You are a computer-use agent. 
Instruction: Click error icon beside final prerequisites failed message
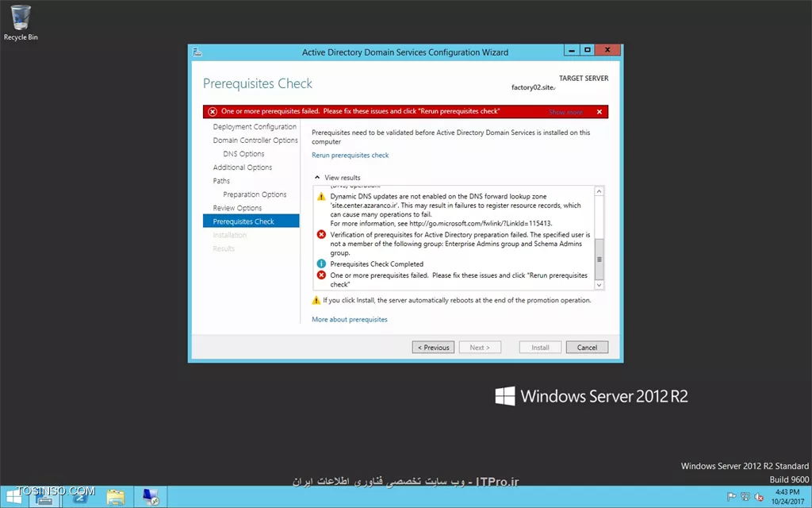pyautogui.click(x=321, y=275)
